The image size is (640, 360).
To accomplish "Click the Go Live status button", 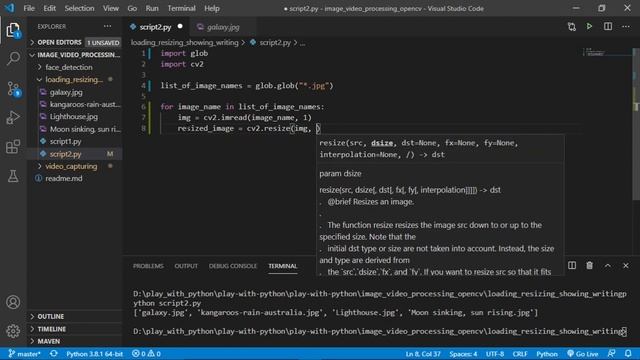I will click(582, 354).
